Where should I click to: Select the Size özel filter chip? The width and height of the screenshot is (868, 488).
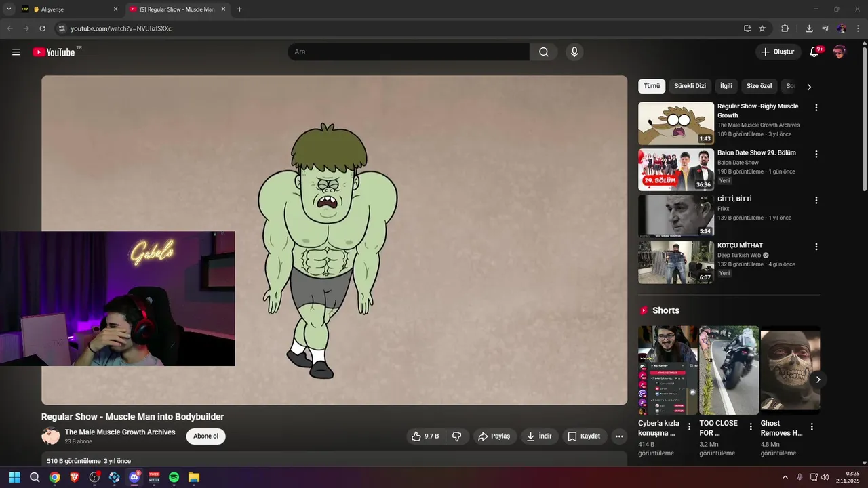tap(759, 86)
